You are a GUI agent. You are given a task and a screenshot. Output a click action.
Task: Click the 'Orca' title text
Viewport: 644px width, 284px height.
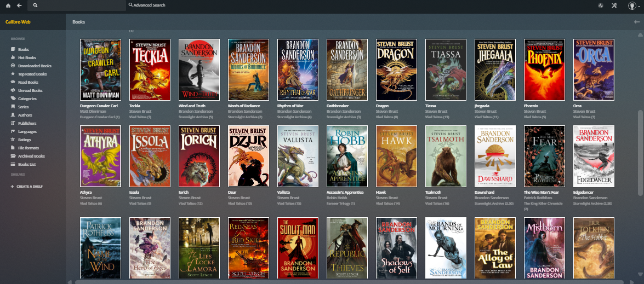click(x=577, y=106)
